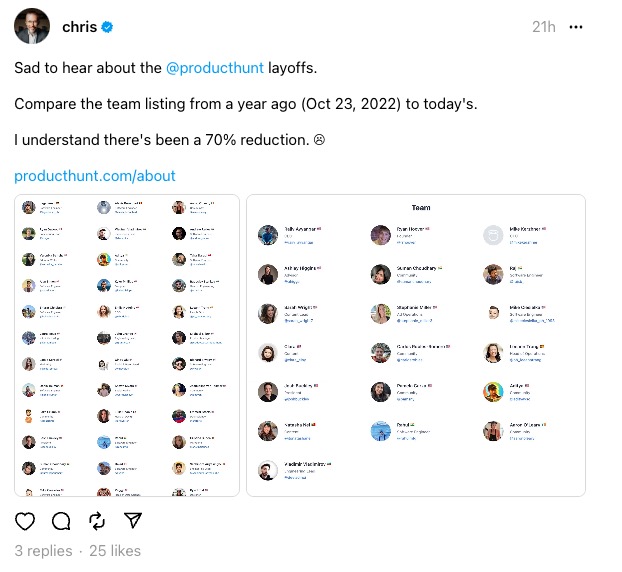Open the chris username profile link
622x572 pixels.
pyautogui.click(x=79, y=28)
